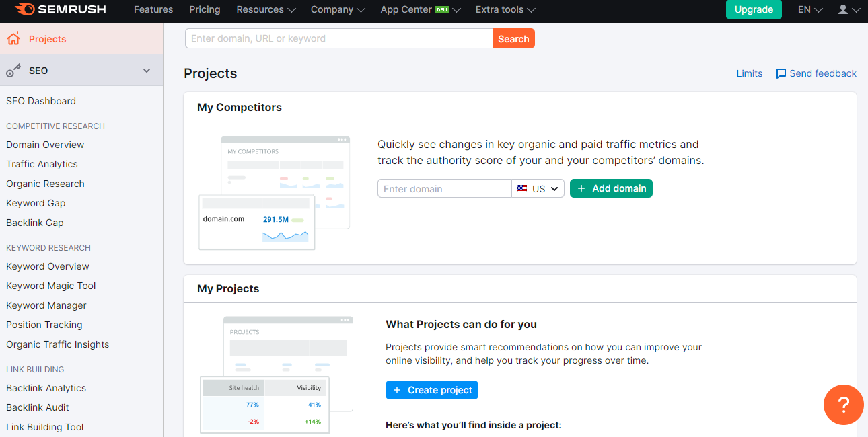Open Backlink Analytics in the sidebar

[x=46, y=388]
